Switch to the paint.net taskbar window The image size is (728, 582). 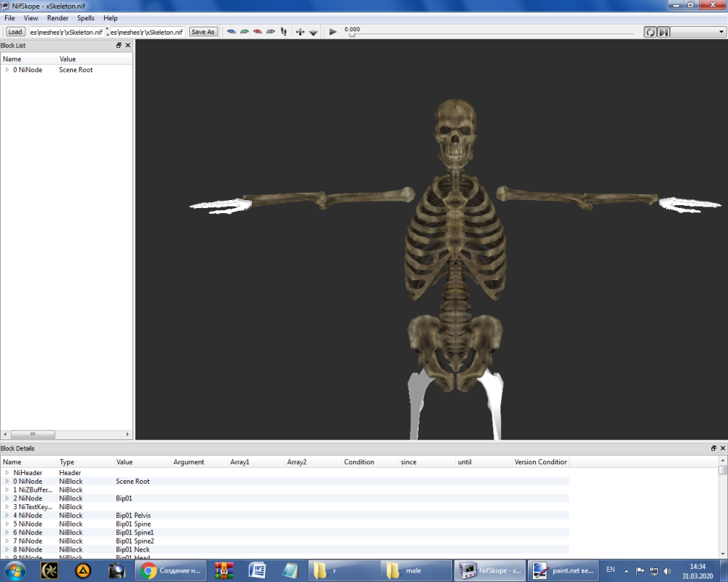563,570
